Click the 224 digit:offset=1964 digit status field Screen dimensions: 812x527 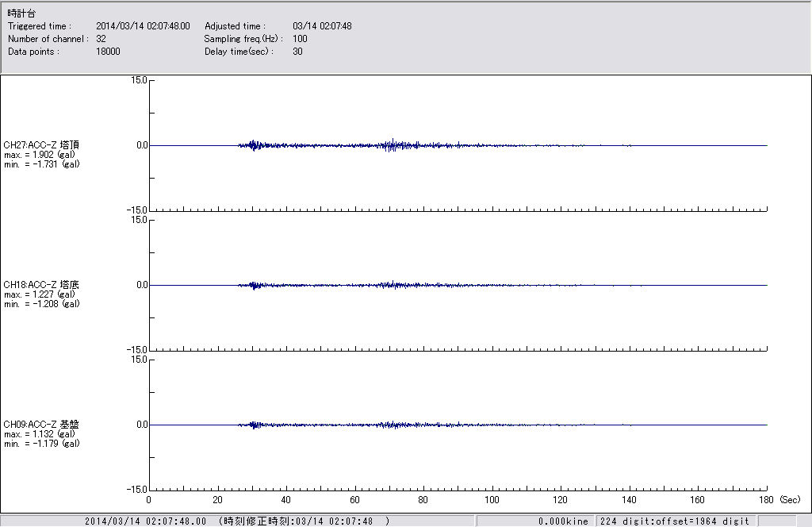coord(674,521)
